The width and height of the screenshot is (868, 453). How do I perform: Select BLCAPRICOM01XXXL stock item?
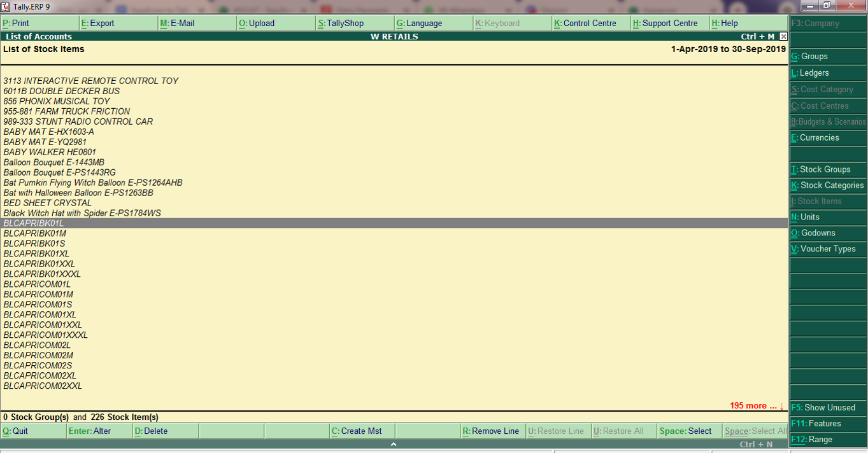click(46, 335)
